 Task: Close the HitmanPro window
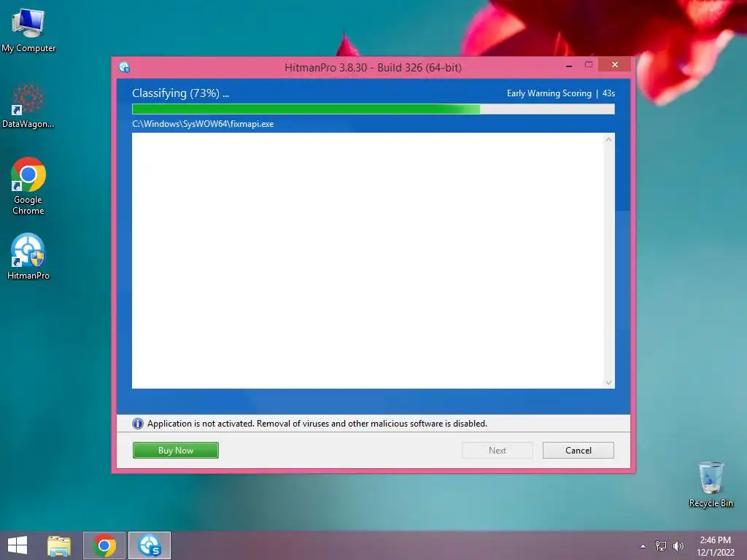tap(614, 64)
